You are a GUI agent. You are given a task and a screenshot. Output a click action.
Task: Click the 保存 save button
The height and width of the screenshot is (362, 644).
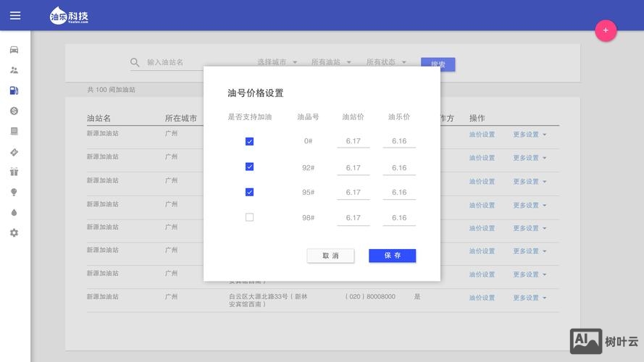(392, 256)
